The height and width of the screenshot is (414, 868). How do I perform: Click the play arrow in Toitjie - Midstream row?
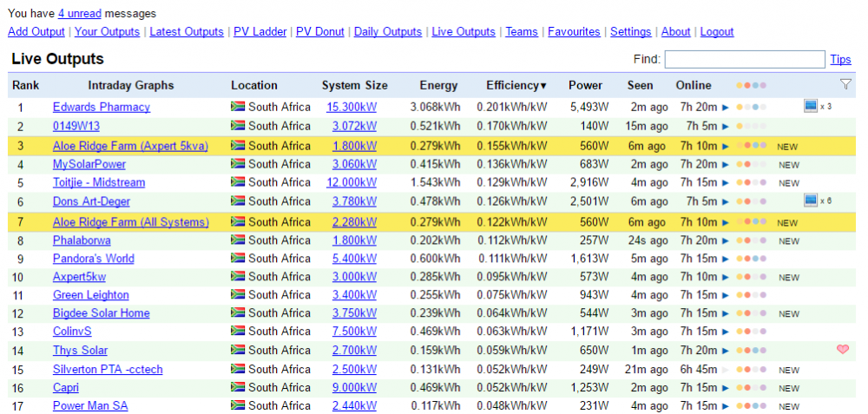(726, 182)
